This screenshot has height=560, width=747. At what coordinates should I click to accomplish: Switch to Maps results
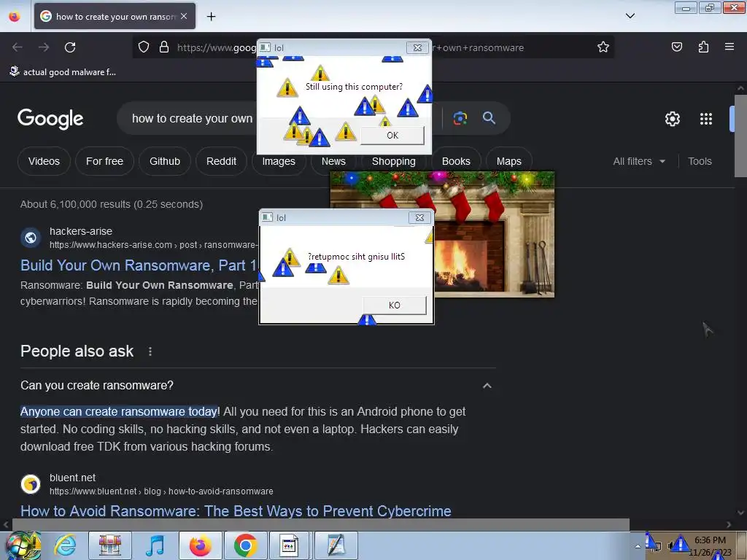[x=508, y=161]
